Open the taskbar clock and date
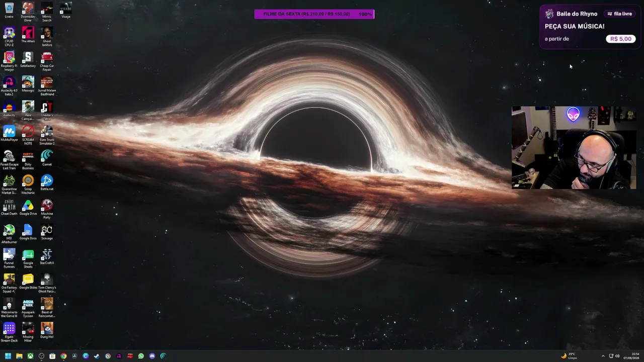This screenshot has width=644, height=362. tap(631, 356)
